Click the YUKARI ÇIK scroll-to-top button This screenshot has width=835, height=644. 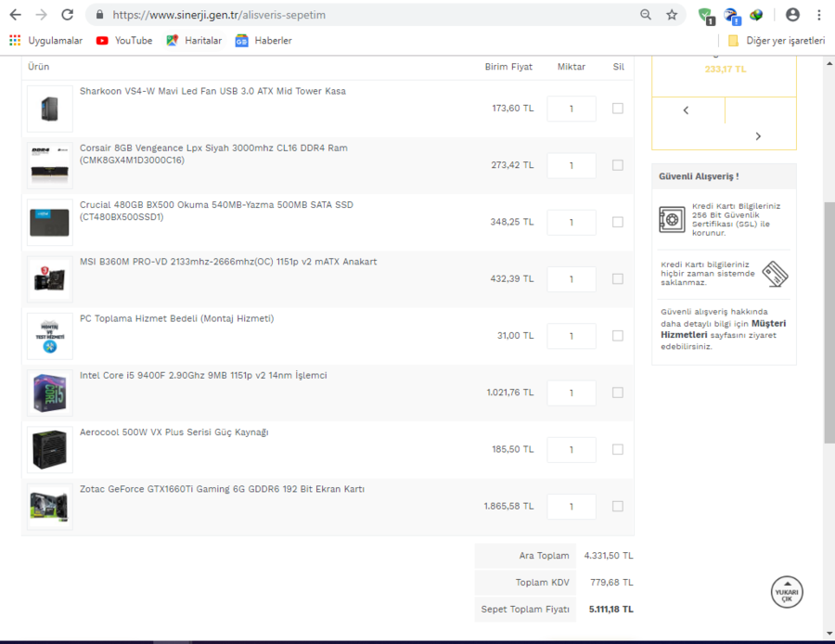(787, 592)
